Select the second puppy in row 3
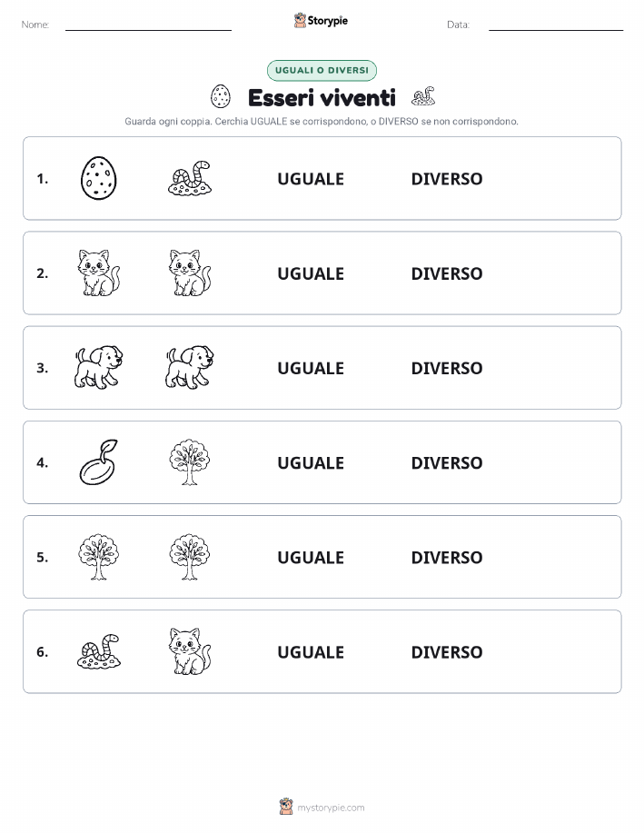644x833 pixels. tap(190, 367)
